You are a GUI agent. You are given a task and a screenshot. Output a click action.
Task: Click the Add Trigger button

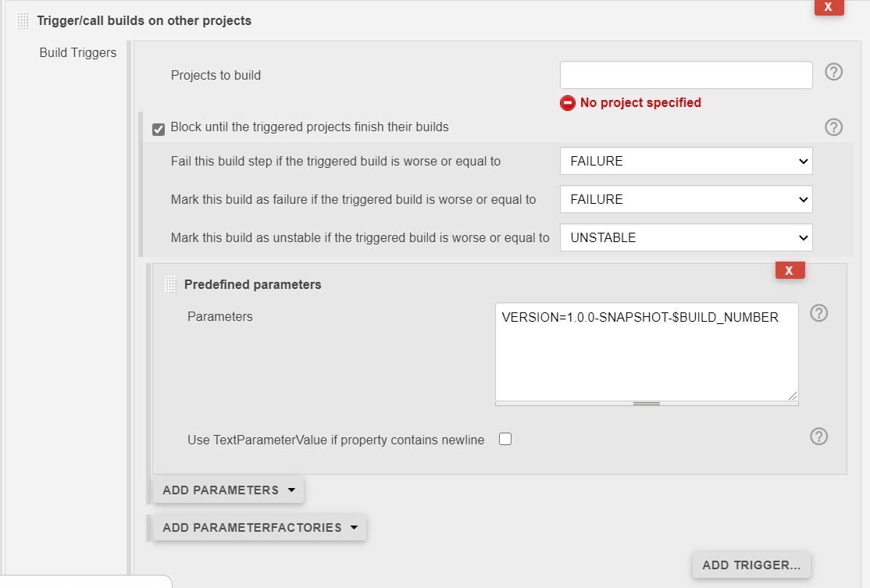click(x=751, y=565)
